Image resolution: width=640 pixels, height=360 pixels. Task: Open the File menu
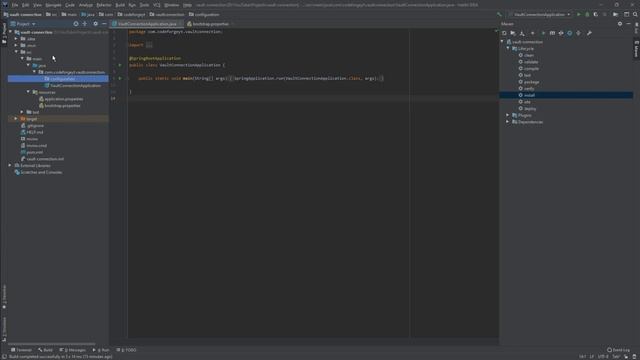pyautogui.click(x=15, y=5)
